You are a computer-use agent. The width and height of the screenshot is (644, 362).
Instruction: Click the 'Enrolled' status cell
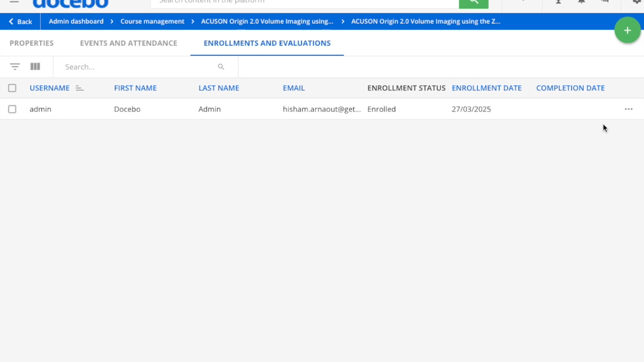pos(381,109)
